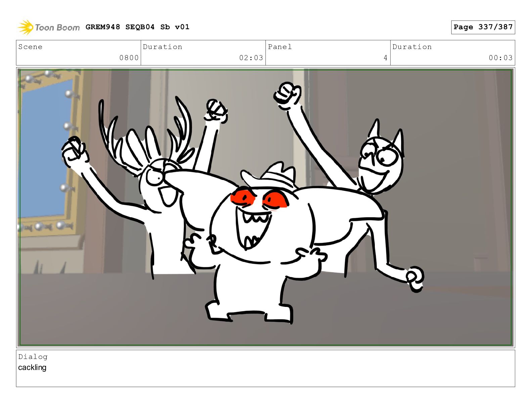Click the Scene label in the header
The width and height of the screenshot is (532, 411).
coord(30,47)
